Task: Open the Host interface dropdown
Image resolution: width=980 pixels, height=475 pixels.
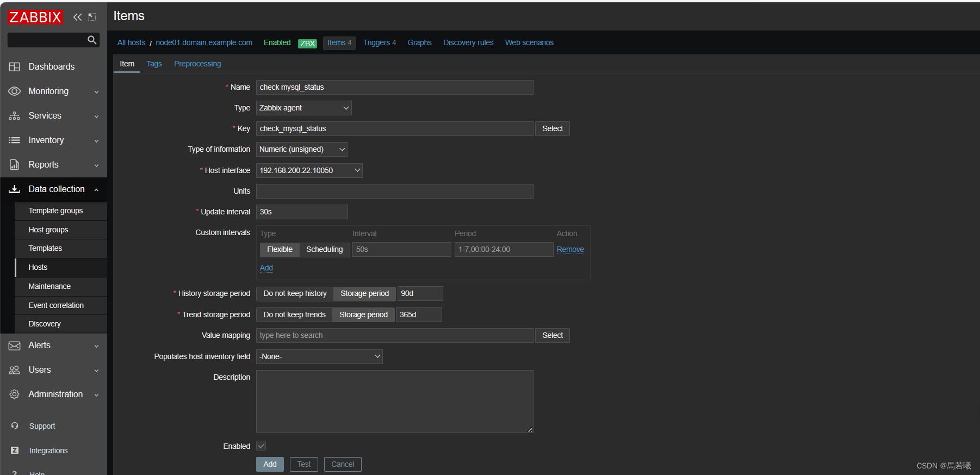Action: point(309,170)
